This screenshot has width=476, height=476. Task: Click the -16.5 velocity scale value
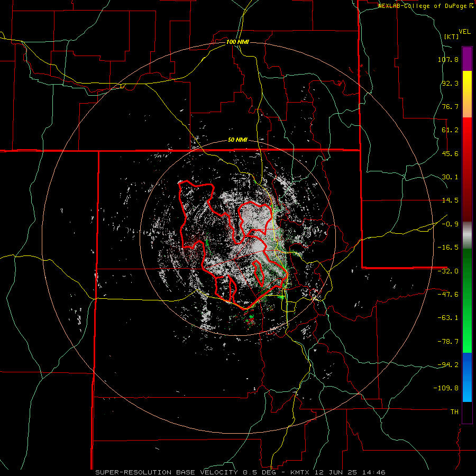448,248
